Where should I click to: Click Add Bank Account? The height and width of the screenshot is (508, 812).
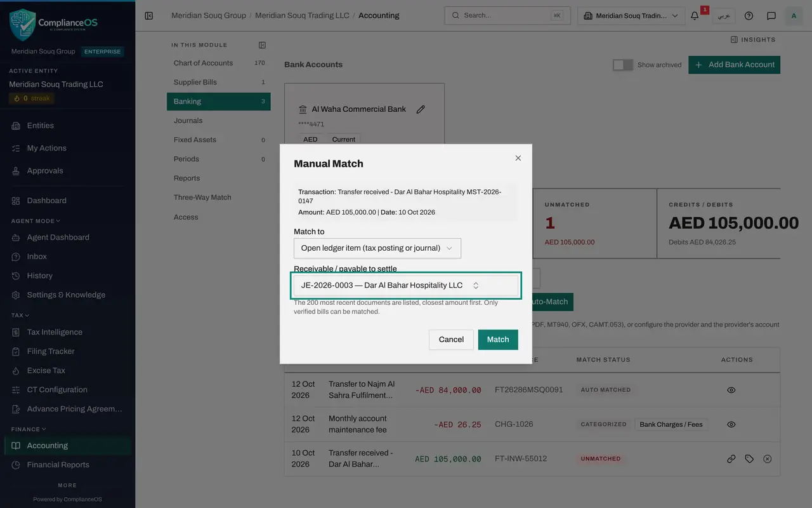734,65
